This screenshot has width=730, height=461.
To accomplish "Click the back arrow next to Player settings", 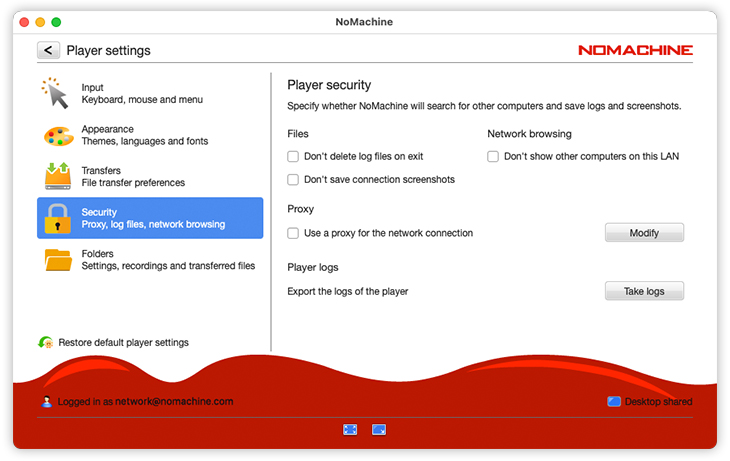I will [48, 50].
